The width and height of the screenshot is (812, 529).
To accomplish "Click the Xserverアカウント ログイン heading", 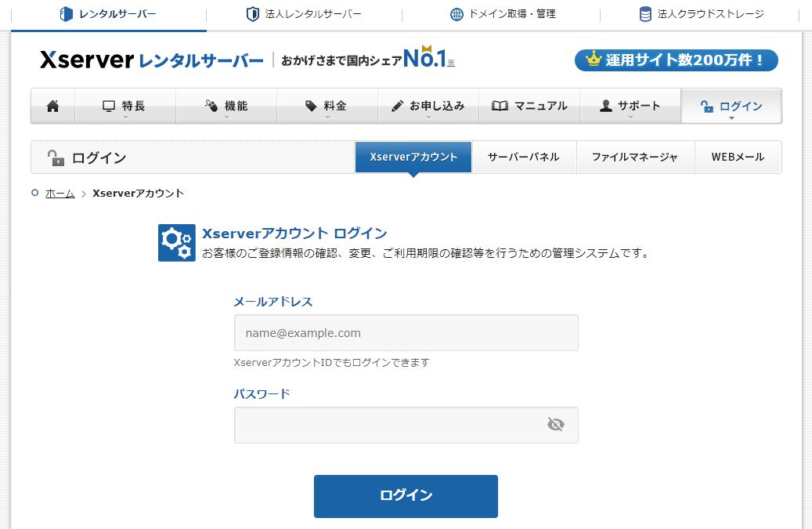I will 294,234.
